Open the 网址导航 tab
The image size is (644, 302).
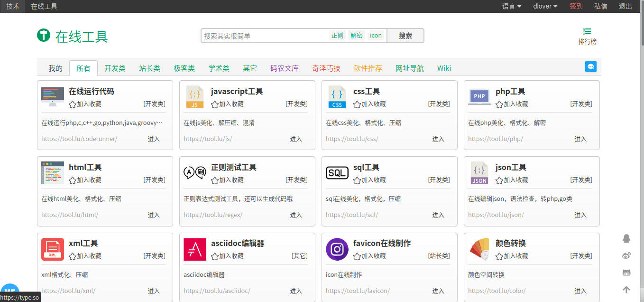point(410,68)
